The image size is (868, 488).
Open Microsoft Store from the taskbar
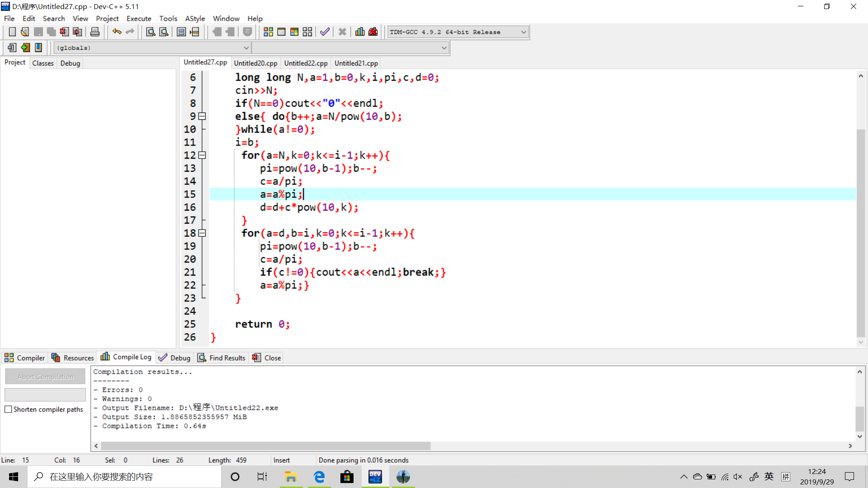click(347, 477)
